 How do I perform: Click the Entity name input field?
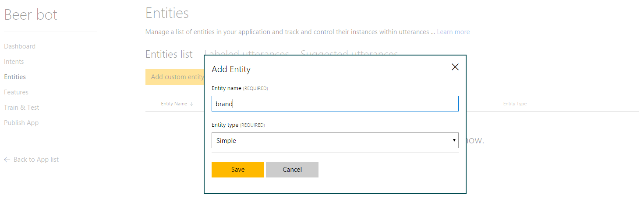(x=335, y=104)
